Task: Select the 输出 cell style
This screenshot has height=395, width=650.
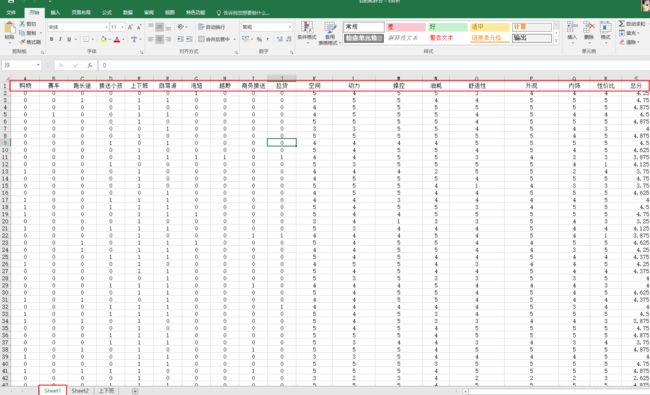Action: point(532,38)
